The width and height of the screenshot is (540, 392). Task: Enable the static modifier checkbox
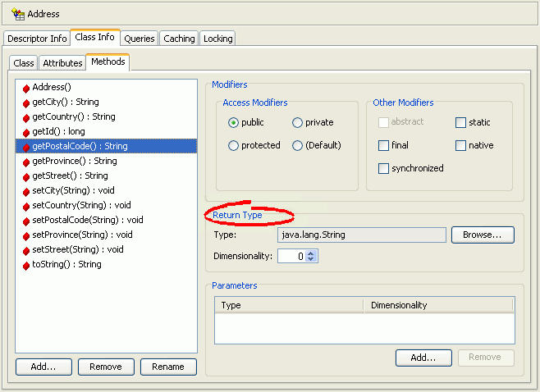tap(460, 122)
